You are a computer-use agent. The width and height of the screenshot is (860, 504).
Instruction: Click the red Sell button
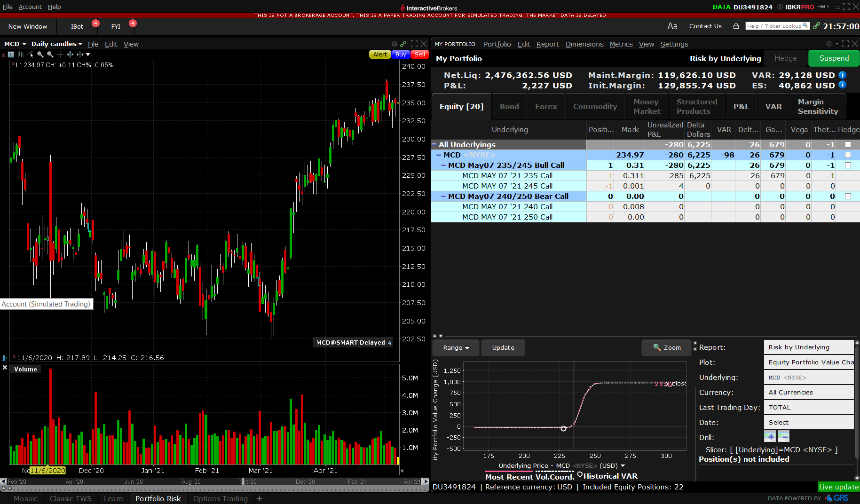coord(420,55)
